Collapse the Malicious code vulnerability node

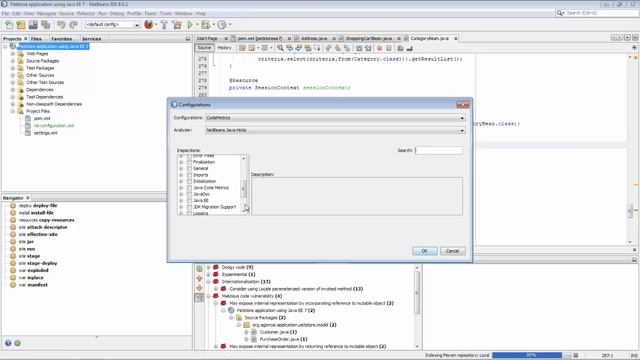209,296
